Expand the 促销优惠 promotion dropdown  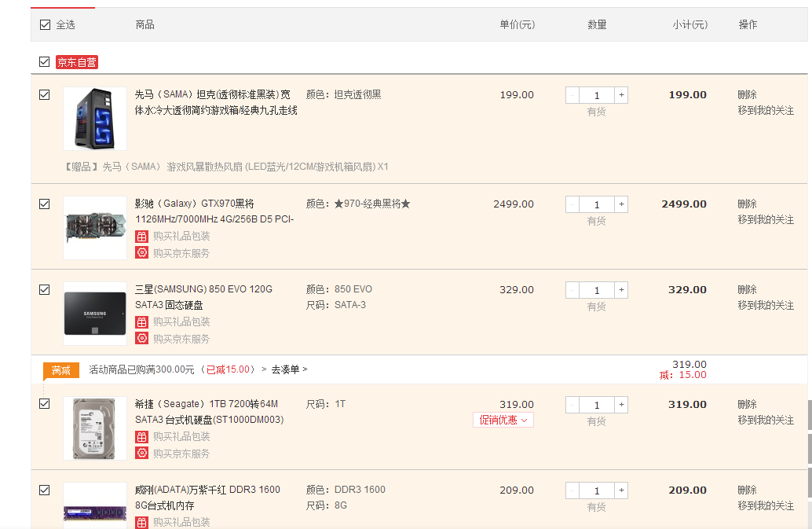pos(503,420)
